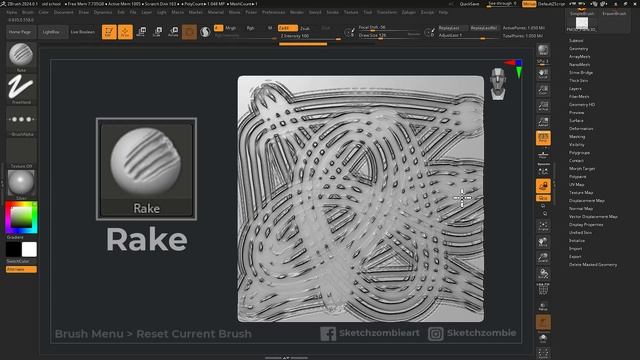The height and width of the screenshot is (360, 640).
Task: Click the Focal Shift brush circle icon
Action: [x=349, y=32]
